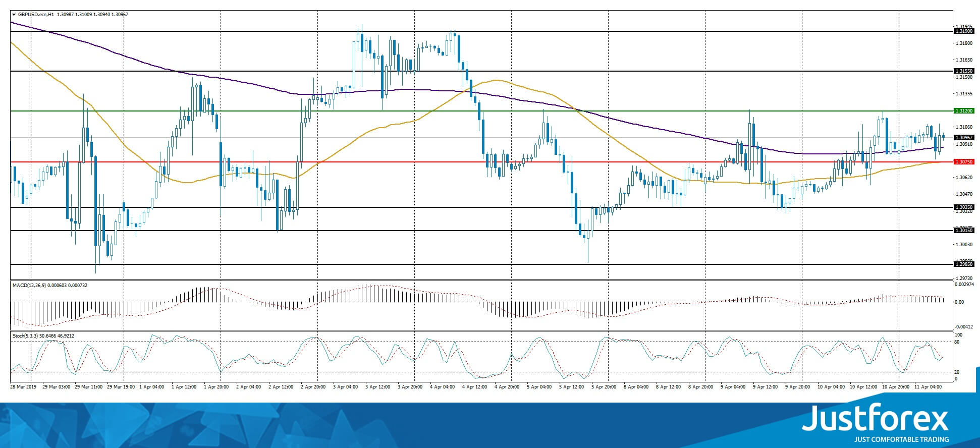Click the MACD(12,26,9) indicator label
Viewport: 980px width, 448px height.
[29, 286]
